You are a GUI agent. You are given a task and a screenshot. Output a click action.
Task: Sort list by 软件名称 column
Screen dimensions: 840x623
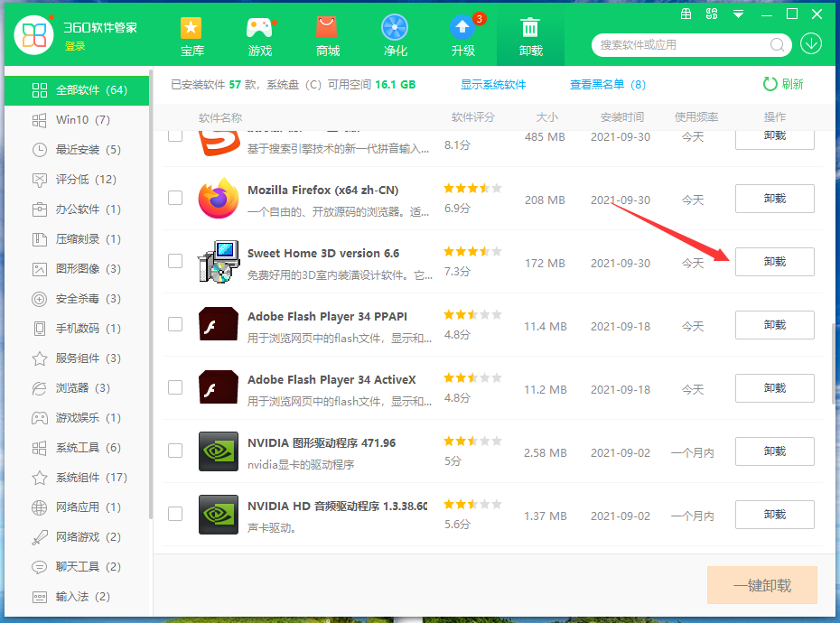tap(220, 118)
